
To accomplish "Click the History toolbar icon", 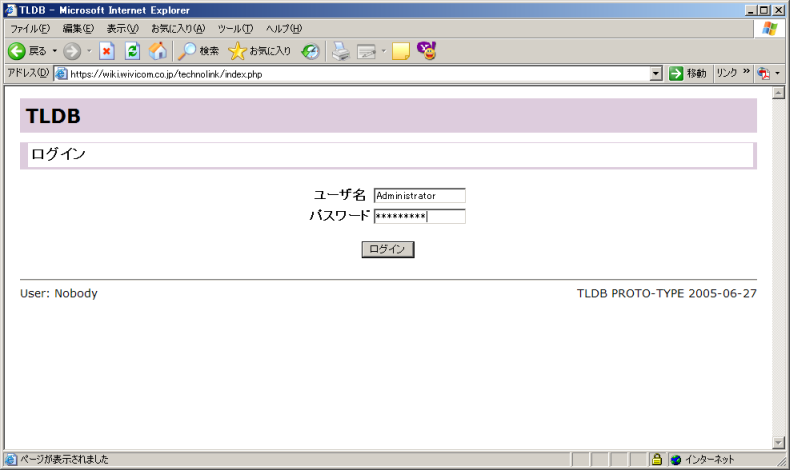I will click(x=311, y=51).
